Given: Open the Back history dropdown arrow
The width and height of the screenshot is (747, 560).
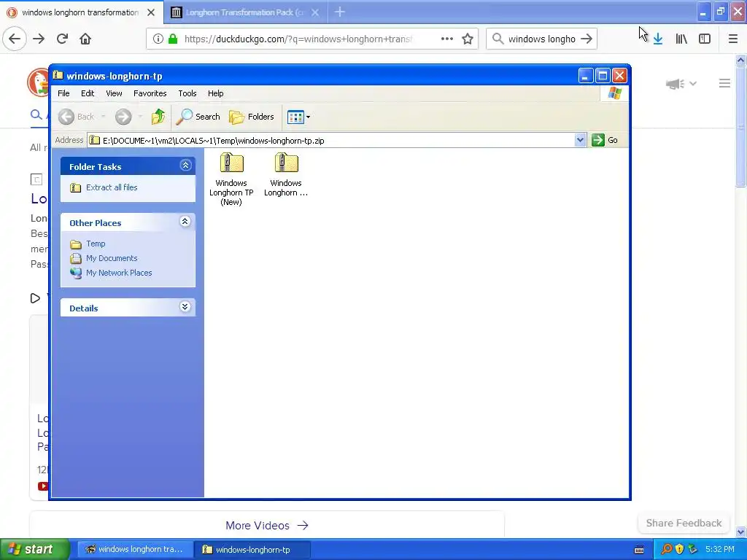Looking at the screenshot, I should pyautogui.click(x=104, y=117).
